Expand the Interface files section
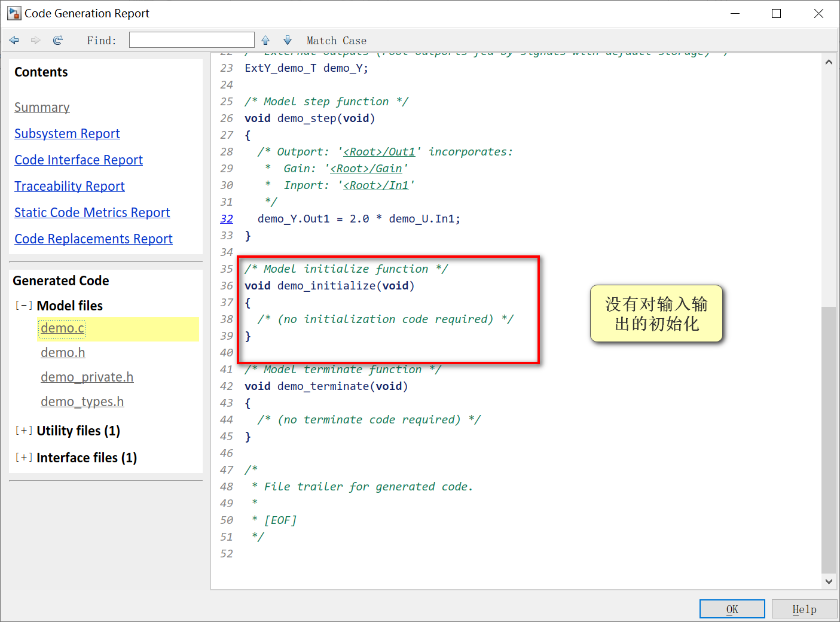Image resolution: width=840 pixels, height=622 pixels. (x=24, y=458)
